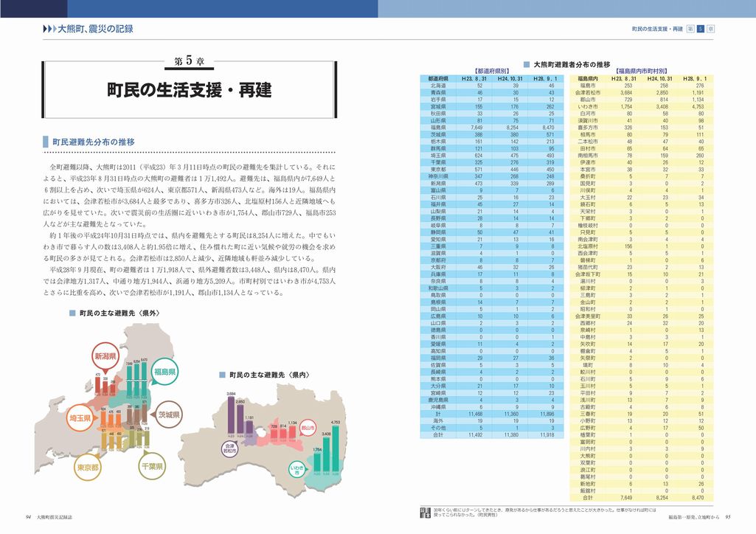756x534 pixels.
Task: Click the tallest いわき市 bar labeled 4,753
Action: (x=335, y=448)
